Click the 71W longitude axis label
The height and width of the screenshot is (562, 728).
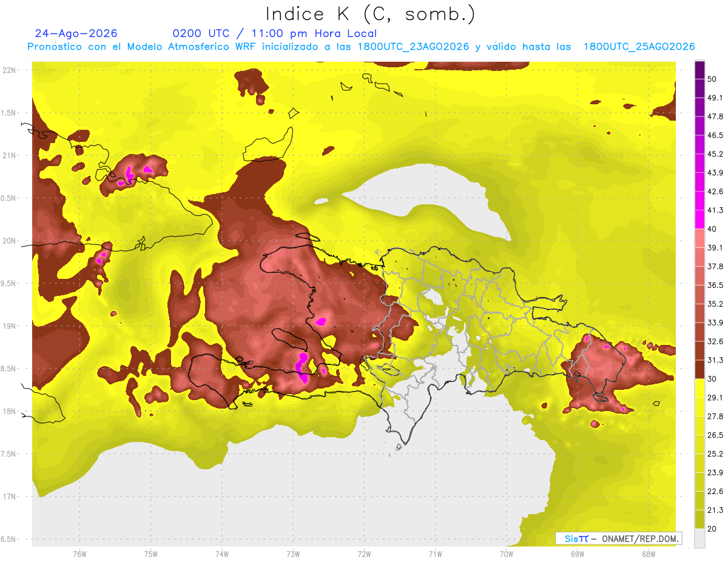click(x=435, y=554)
